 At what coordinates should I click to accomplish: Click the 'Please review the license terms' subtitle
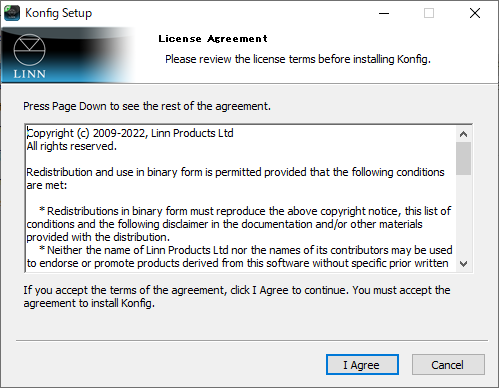point(298,59)
